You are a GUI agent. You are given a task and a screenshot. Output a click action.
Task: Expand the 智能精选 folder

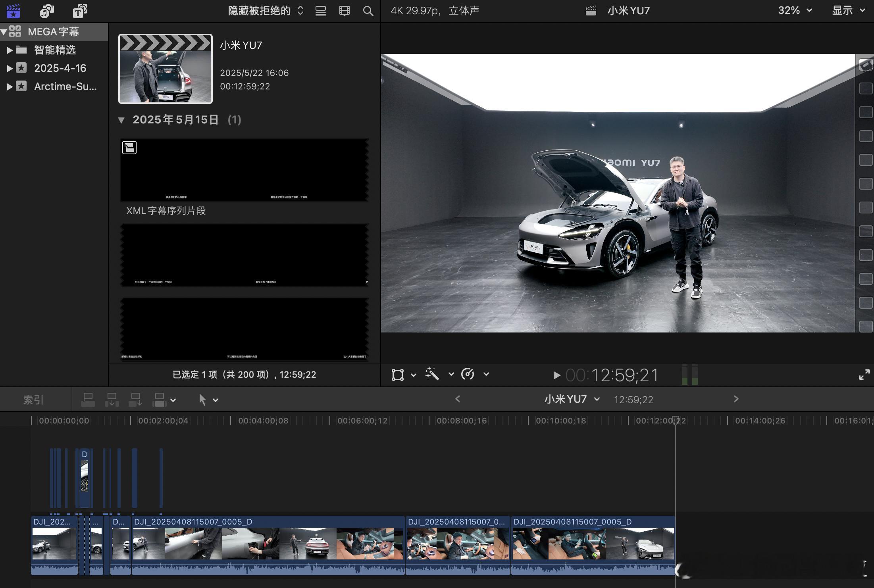tap(10, 50)
